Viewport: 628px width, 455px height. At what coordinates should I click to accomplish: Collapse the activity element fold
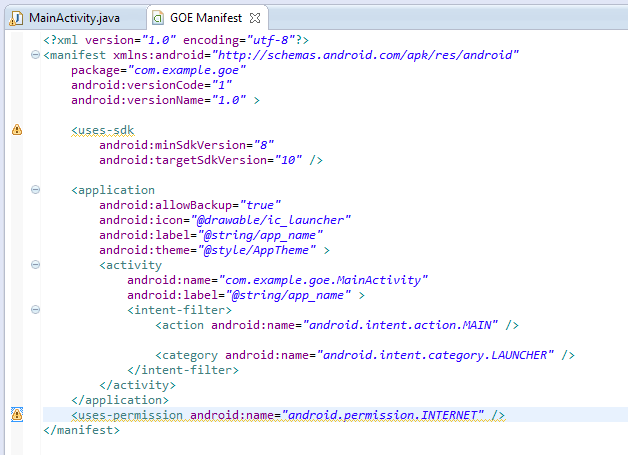[35, 264]
